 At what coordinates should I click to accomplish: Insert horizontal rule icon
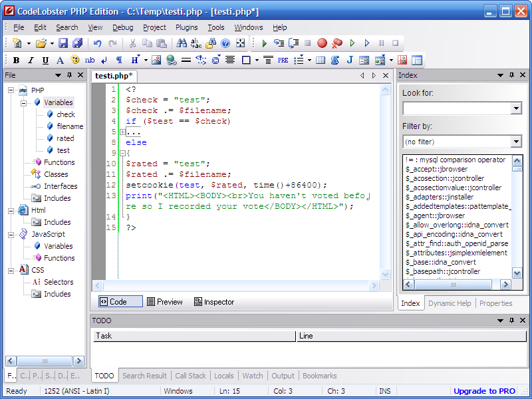(x=186, y=61)
